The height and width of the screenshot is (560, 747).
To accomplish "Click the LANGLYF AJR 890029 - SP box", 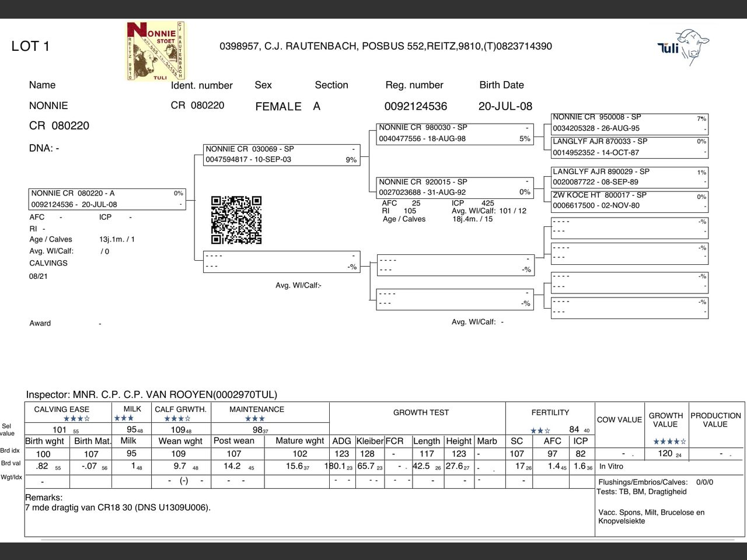I will pos(630,177).
